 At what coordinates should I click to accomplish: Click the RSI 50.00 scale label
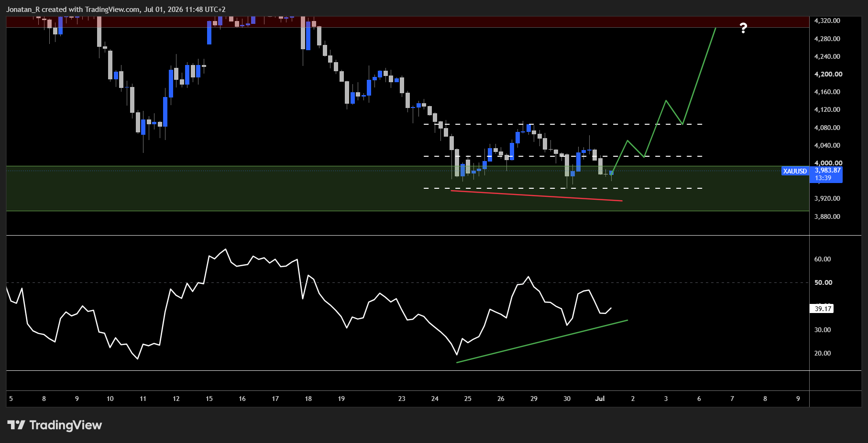pos(823,282)
